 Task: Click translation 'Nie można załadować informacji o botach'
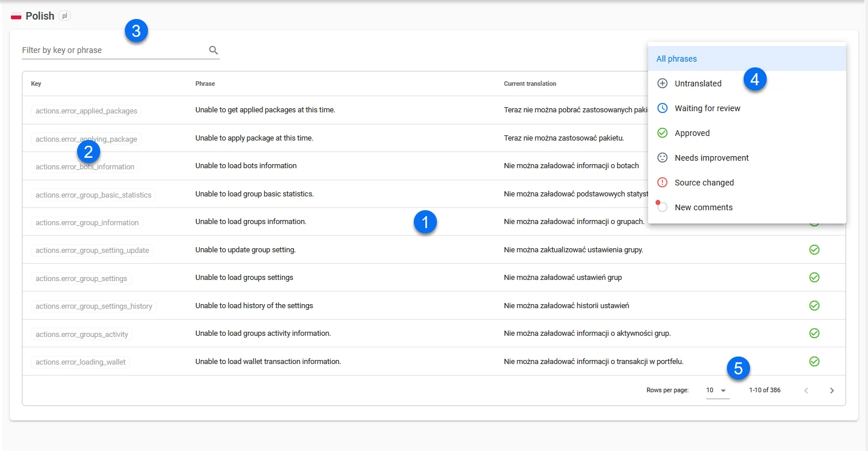(572, 165)
